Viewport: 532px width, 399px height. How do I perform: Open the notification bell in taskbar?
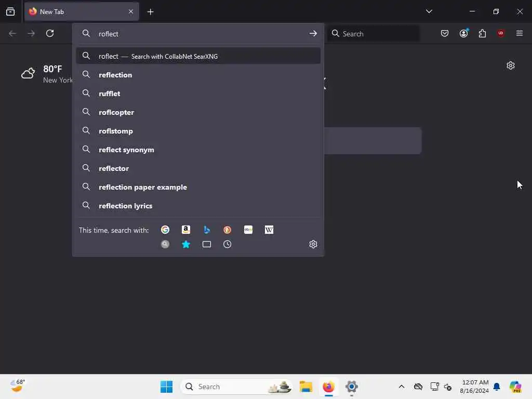point(497,387)
